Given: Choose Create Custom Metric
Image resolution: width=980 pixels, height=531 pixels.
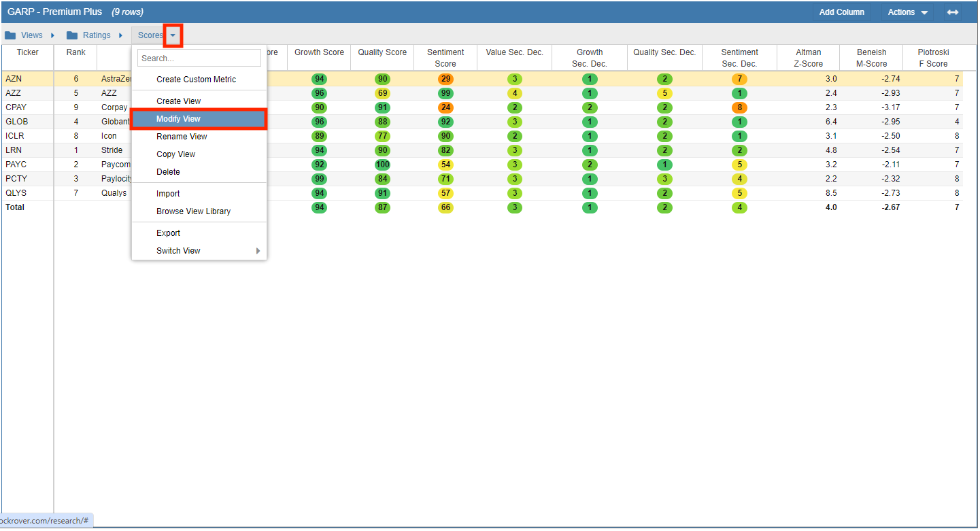Looking at the screenshot, I should coord(199,80).
